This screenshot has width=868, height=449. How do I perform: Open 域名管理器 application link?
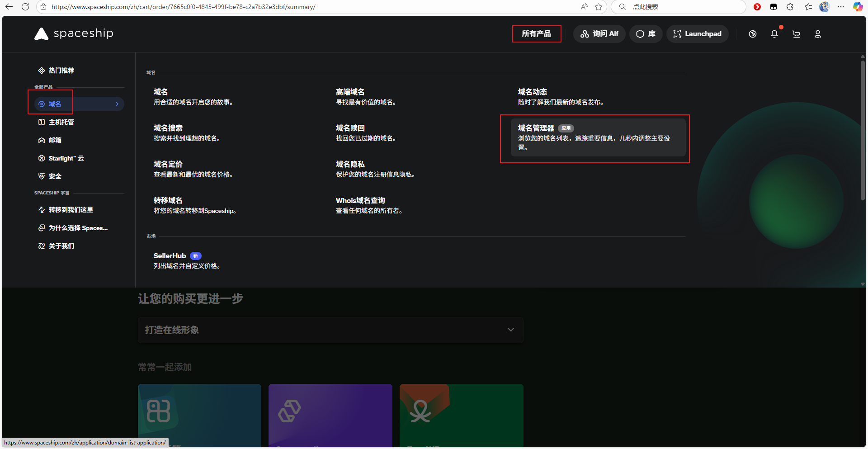pyautogui.click(x=536, y=128)
